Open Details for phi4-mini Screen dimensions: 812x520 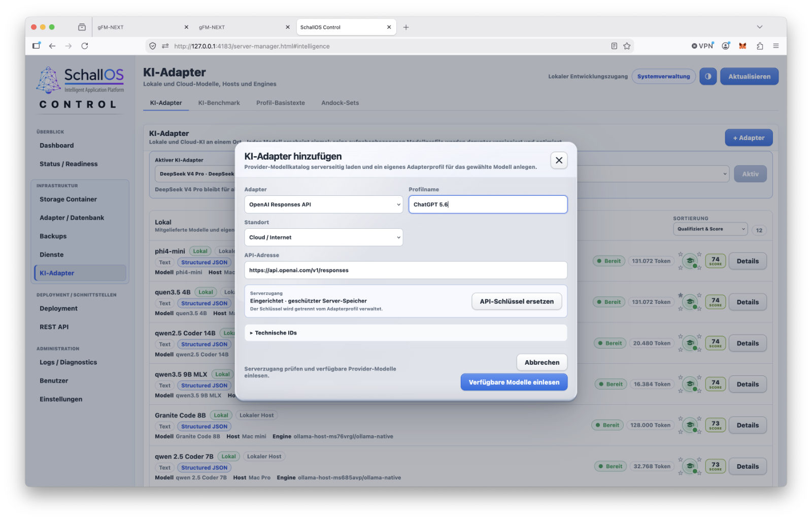coord(748,261)
